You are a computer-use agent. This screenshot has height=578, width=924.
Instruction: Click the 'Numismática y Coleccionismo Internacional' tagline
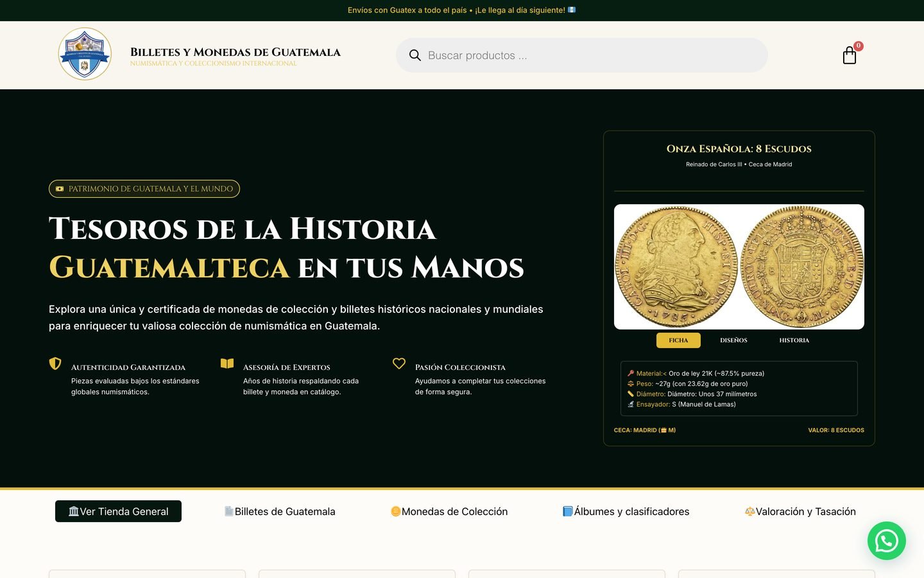214,64
